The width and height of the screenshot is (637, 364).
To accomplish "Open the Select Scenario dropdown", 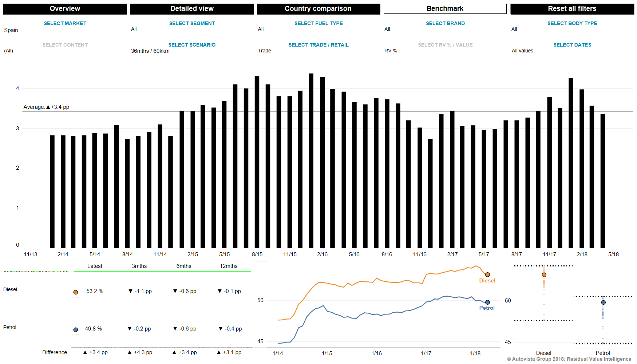I will coord(192,45).
